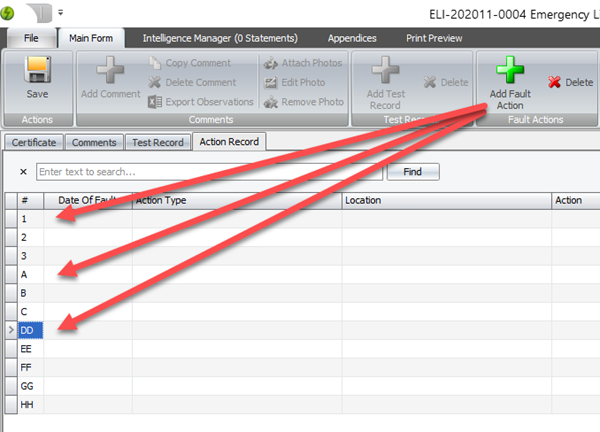Click Delete in the Fault Actions group
This screenshot has height=432, width=600.
point(570,82)
